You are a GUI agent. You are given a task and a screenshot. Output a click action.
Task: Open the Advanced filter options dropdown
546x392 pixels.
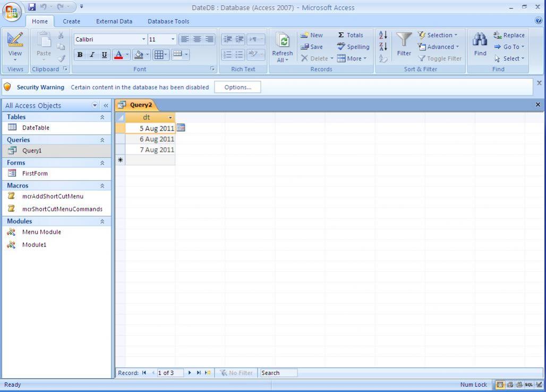(x=438, y=47)
